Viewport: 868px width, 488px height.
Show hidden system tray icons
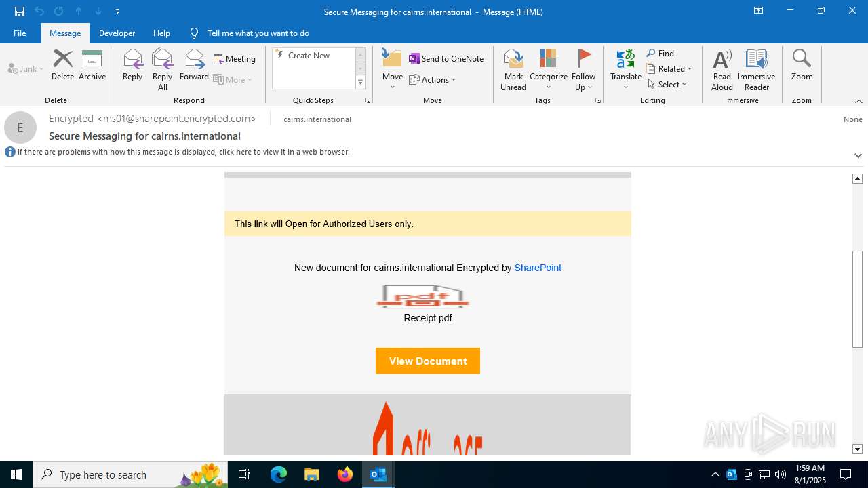point(715,474)
